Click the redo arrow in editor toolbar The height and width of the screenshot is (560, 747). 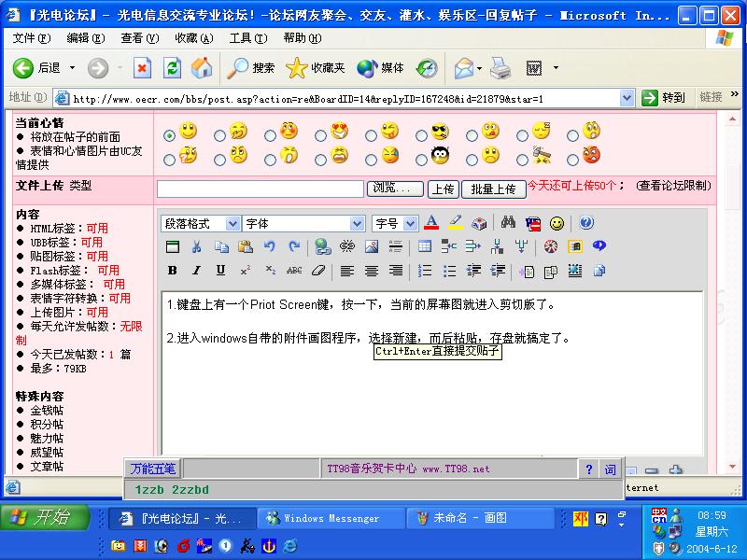tap(294, 246)
